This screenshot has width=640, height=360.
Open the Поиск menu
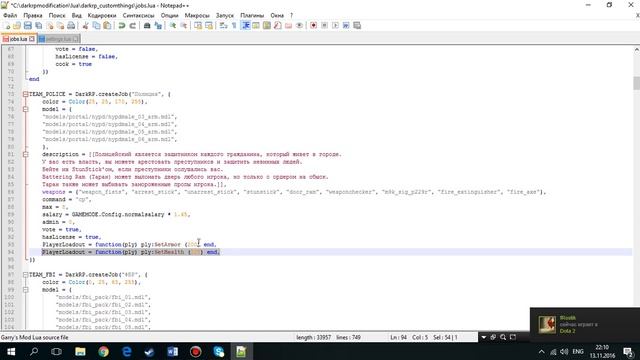[x=57, y=15]
